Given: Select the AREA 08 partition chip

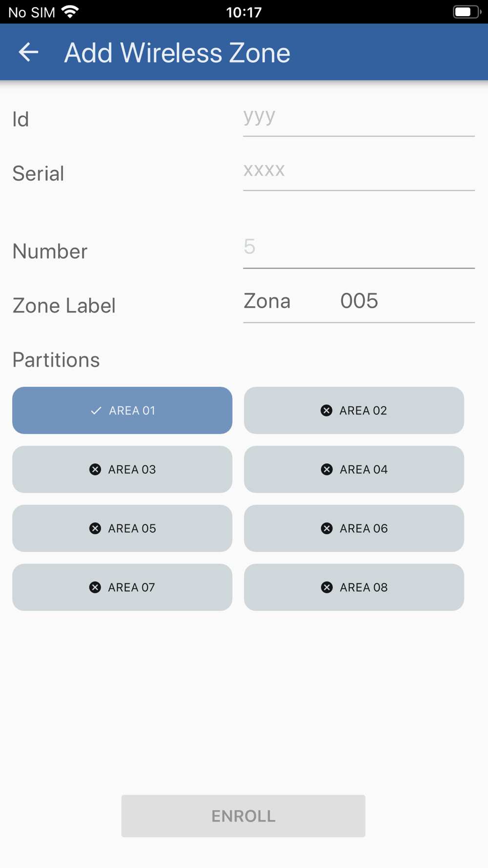Looking at the screenshot, I should [354, 587].
